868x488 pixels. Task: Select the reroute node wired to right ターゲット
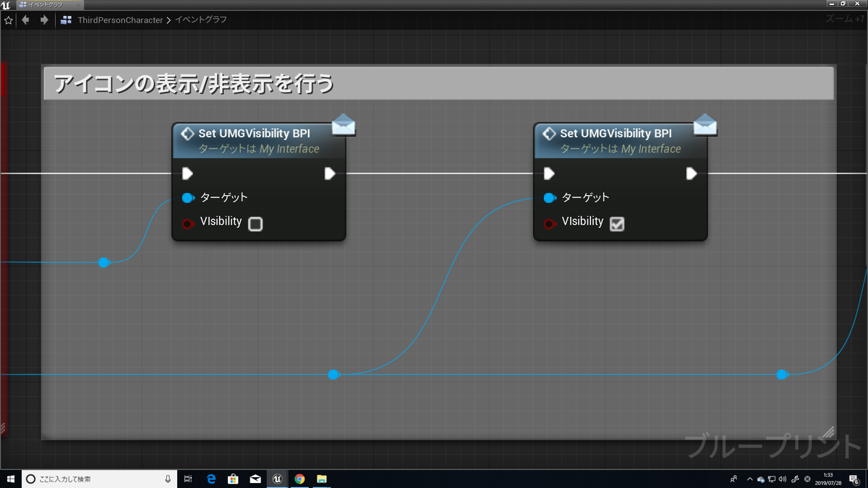click(333, 374)
